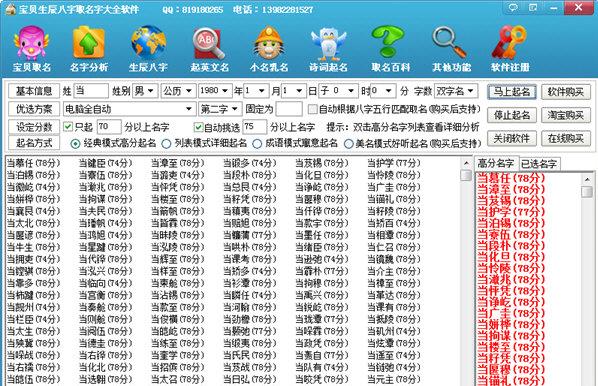Image resolution: width=598 pixels, height=386 pixels.
Task: Open the 软件注册 red keys icon
Action: click(510, 42)
